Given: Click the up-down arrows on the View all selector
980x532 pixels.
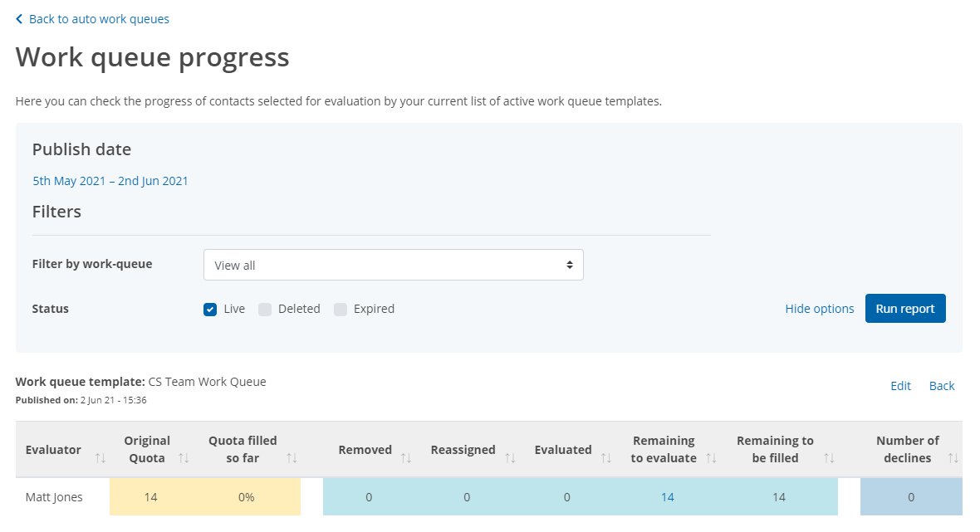Looking at the screenshot, I should (570, 264).
